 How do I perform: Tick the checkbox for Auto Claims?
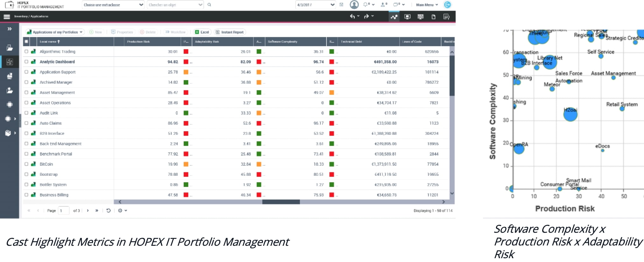point(26,123)
